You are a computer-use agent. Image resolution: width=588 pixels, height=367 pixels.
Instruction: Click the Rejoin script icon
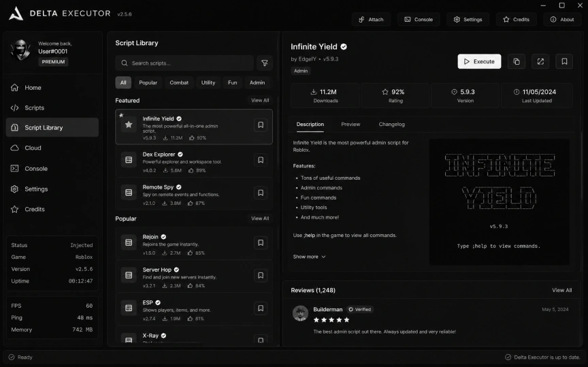tap(129, 242)
